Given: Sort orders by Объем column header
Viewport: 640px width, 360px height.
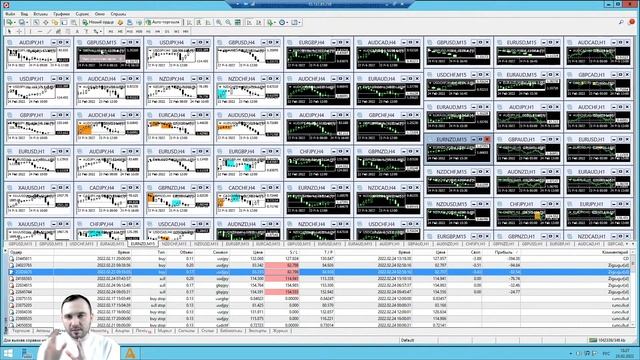Looking at the screenshot, I should click(x=186, y=252).
